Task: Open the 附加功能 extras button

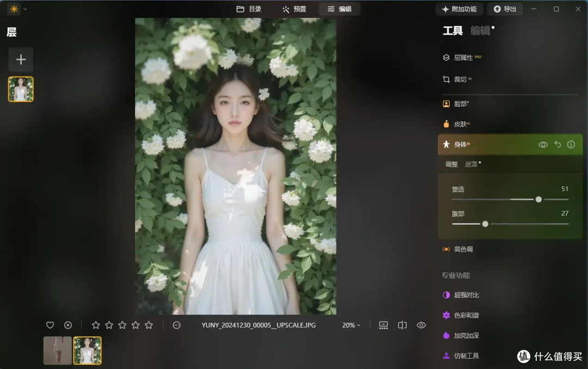Action: (x=460, y=9)
